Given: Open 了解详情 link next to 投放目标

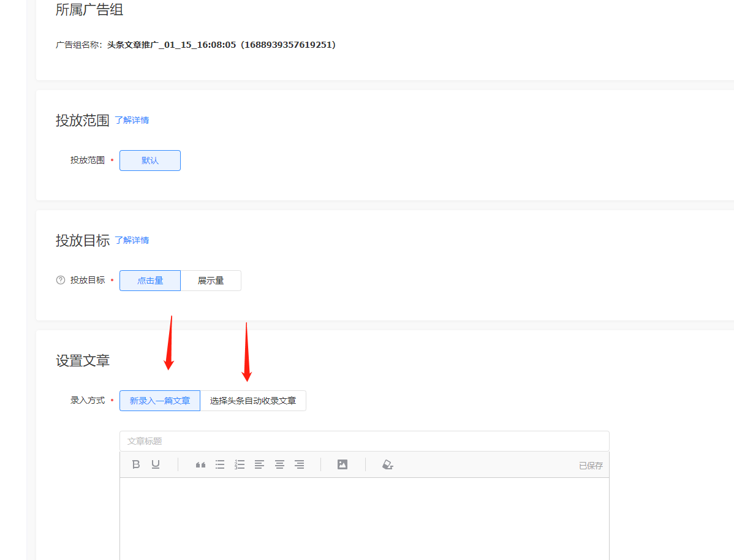Looking at the screenshot, I should 132,240.
